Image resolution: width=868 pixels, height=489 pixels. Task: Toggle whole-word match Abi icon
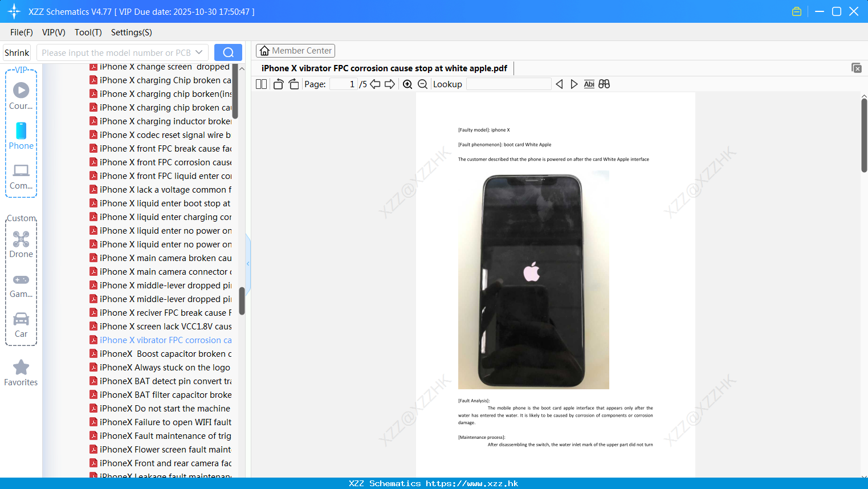coord(589,84)
